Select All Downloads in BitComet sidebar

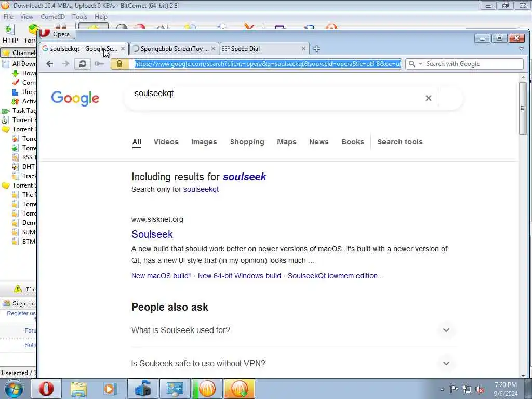coord(20,64)
